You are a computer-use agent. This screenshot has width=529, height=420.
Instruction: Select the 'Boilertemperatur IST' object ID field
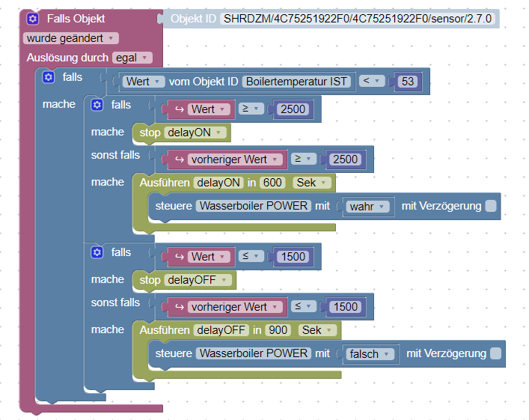(x=296, y=82)
